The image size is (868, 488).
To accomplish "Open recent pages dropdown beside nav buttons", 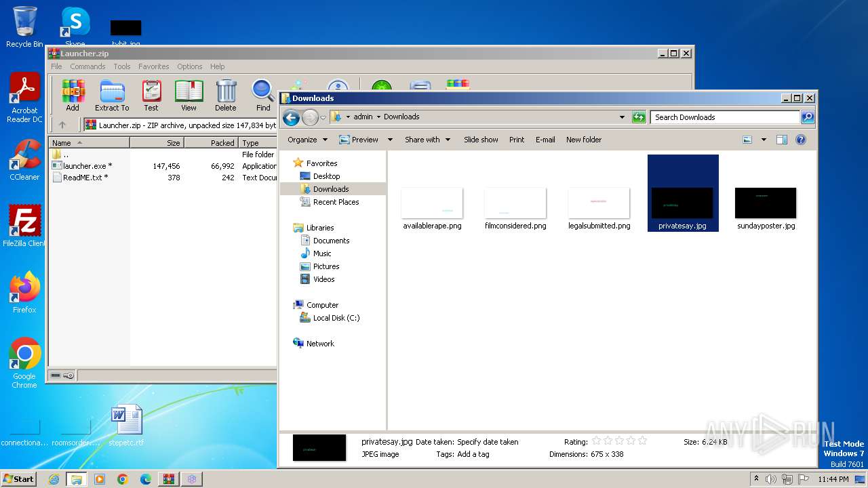I will (x=323, y=117).
